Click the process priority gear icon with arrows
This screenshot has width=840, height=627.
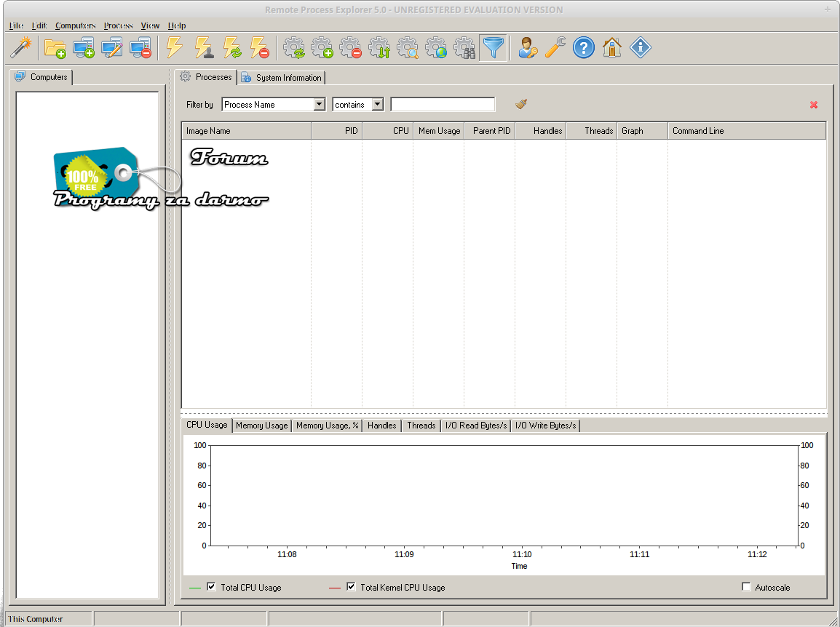[x=379, y=48]
